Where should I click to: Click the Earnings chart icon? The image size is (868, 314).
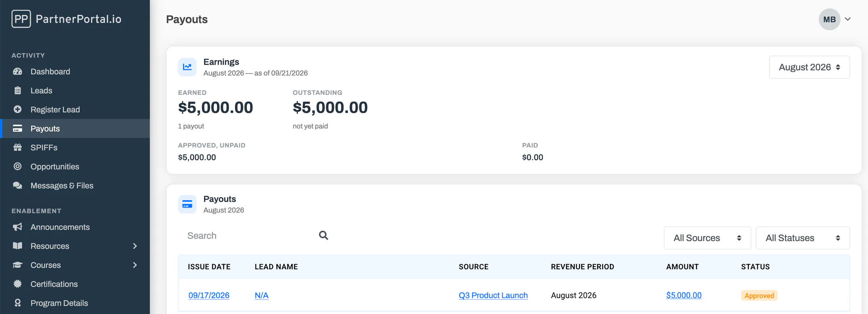[x=187, y=67]
